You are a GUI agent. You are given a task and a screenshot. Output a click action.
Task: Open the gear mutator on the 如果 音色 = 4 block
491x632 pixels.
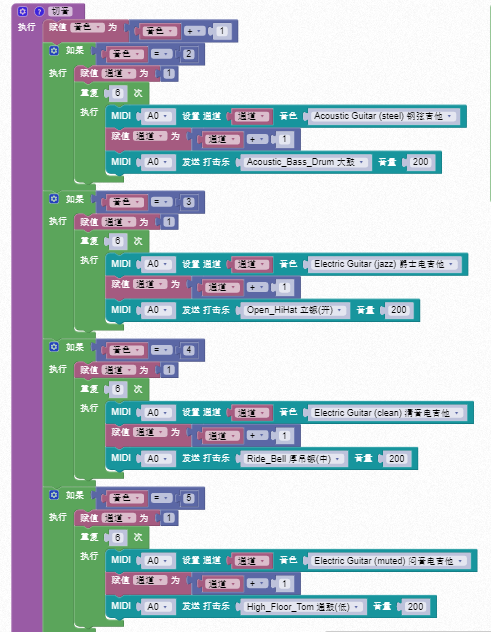pyautogui.click(x=54, y=347)
